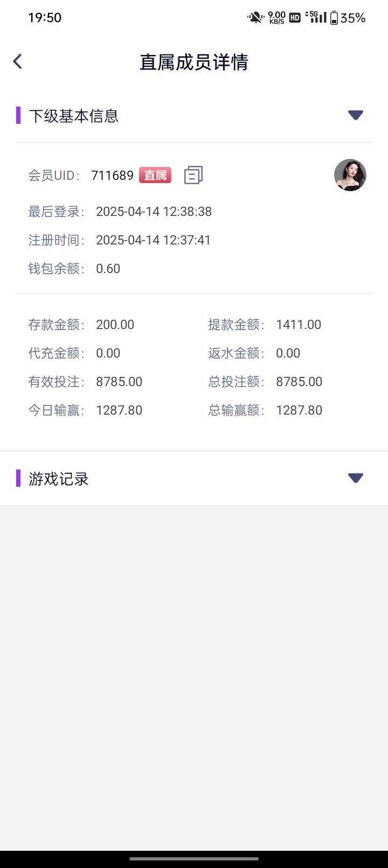Tap the 直属成员详情 page title
This screenshot has height=868, width=388.
(194, 62)
